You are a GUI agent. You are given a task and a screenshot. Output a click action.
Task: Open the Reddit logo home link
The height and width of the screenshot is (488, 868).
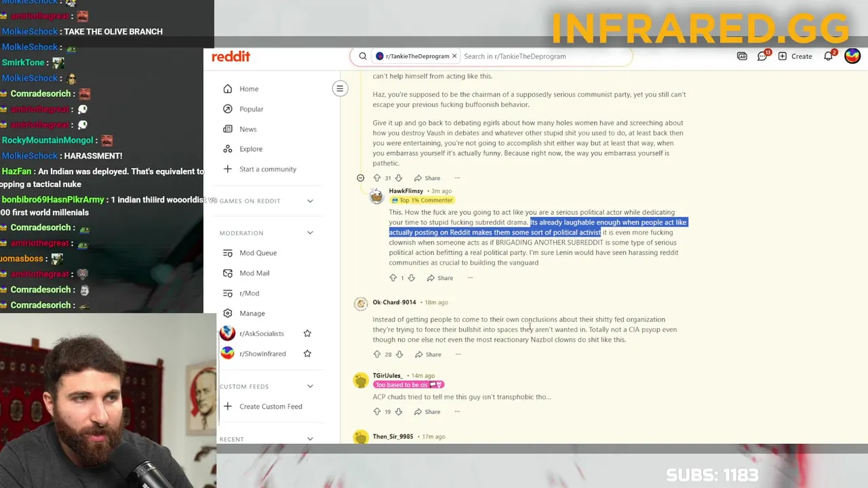pyautogui.click(x=231, y=56)
